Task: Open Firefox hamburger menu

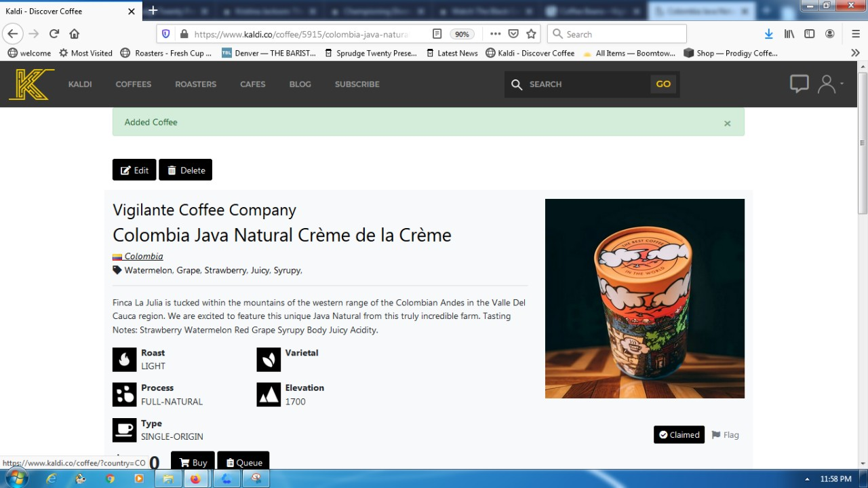Action: [x=856, y=34]
